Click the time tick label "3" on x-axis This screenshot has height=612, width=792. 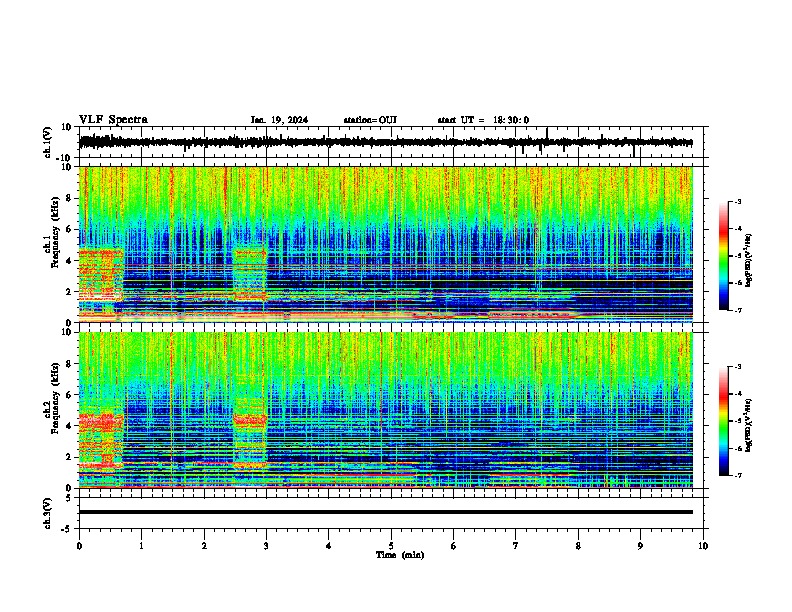[266, 546]
